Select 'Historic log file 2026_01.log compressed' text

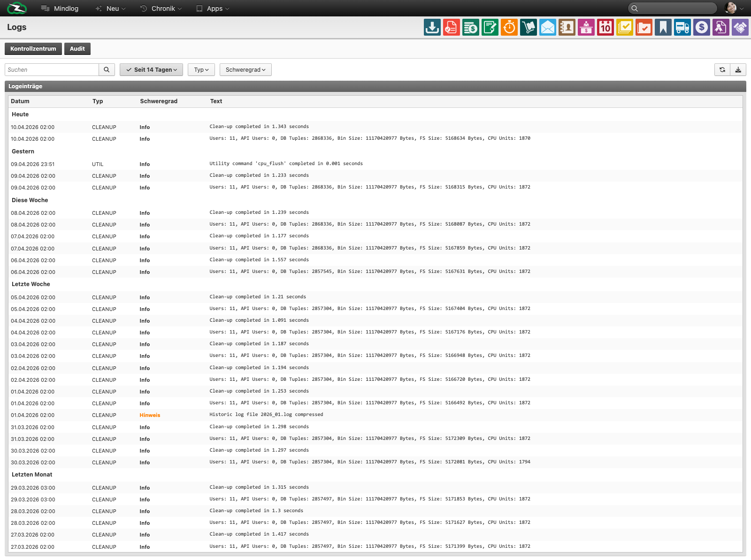pos(266,415)
